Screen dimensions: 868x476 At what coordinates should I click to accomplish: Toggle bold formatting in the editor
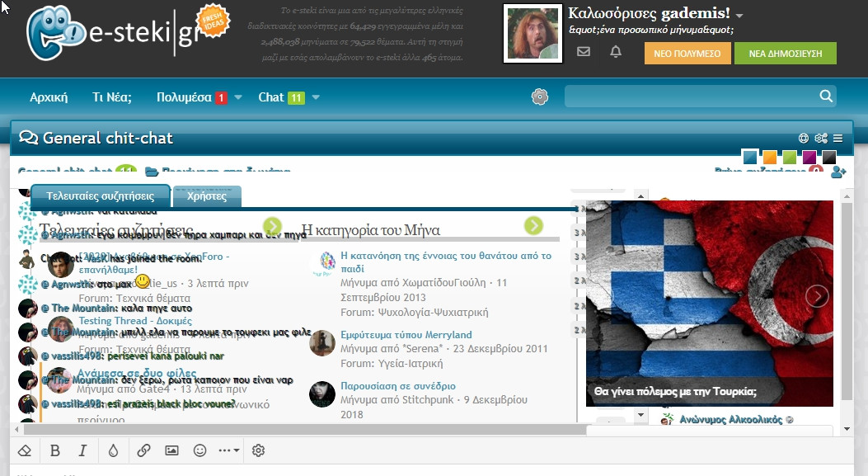(x=54, y=450)
